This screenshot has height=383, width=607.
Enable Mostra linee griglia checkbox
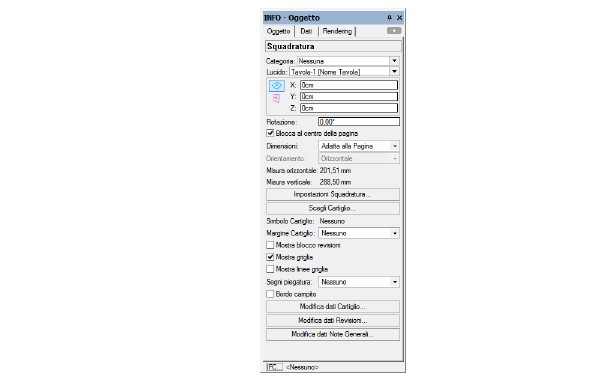pos(270,269)
